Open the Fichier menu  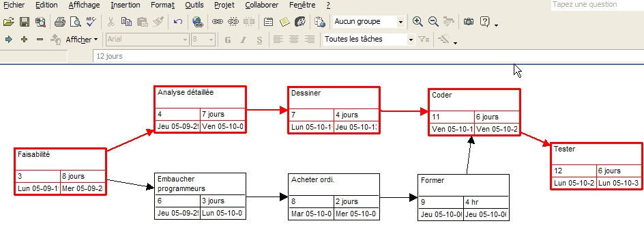click(x=14, y=5)
